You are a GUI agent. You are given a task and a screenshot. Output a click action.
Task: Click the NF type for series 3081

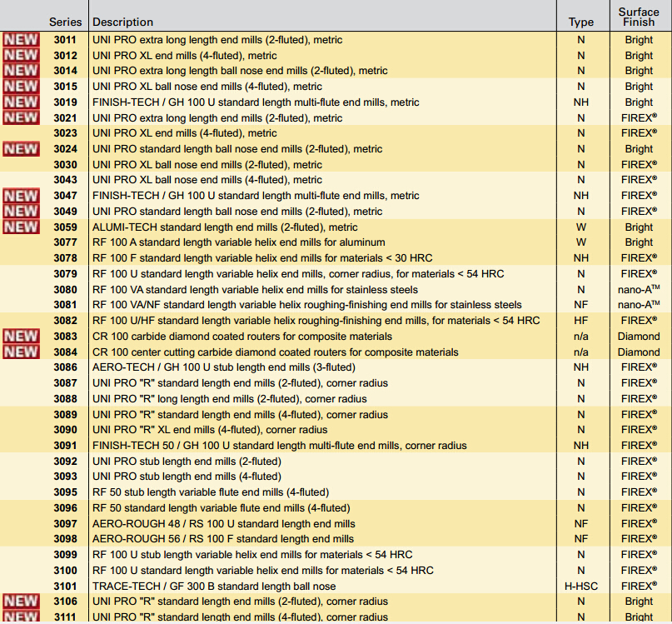pos(581,305)
